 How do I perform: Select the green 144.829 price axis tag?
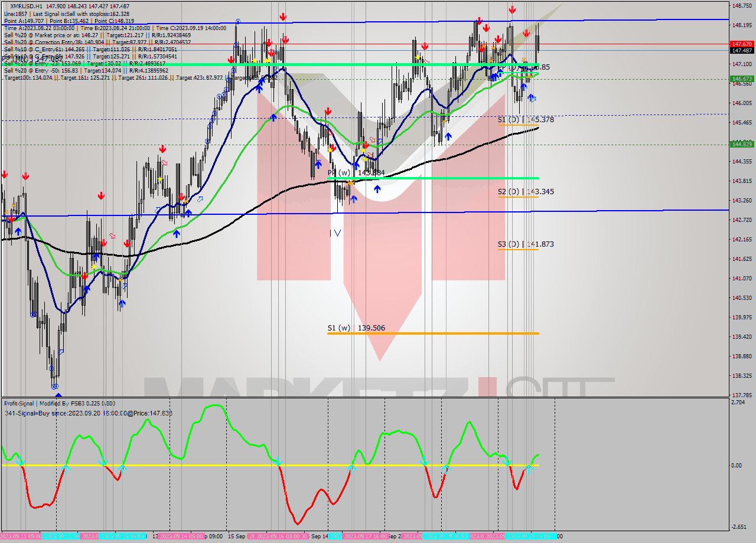pyautogui.click(x=742, y=144)
